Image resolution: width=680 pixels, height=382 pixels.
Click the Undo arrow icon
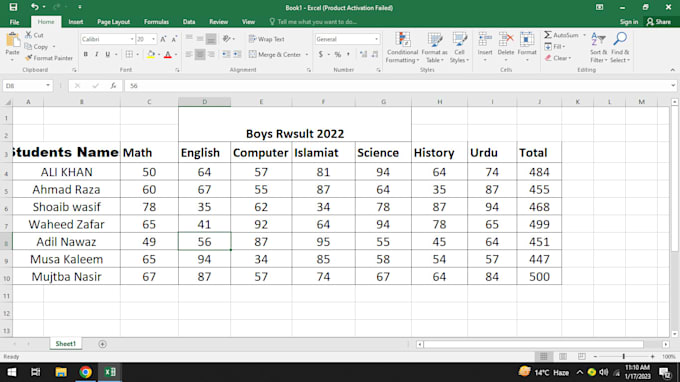pos(34,7)
